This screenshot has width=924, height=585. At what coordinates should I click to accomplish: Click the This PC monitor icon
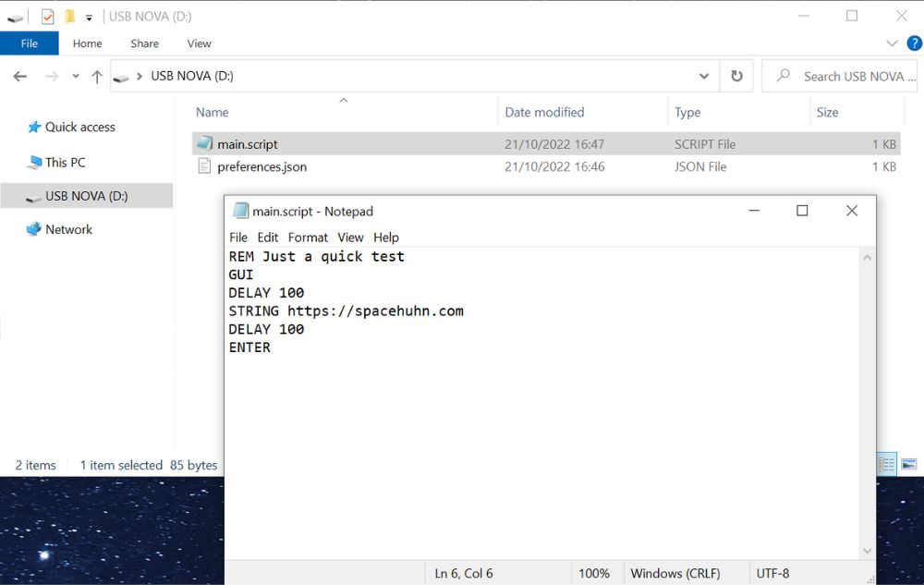pos(34,162)
